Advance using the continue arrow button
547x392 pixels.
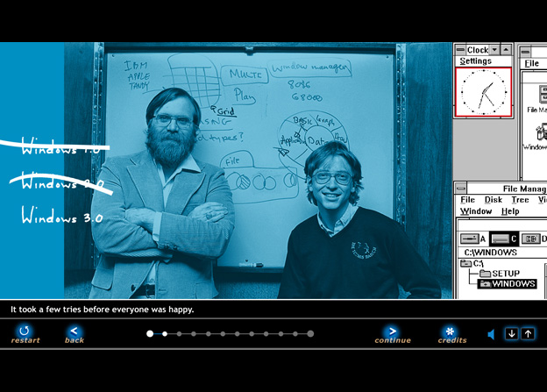pyautogui.click(x=393, y=331)
